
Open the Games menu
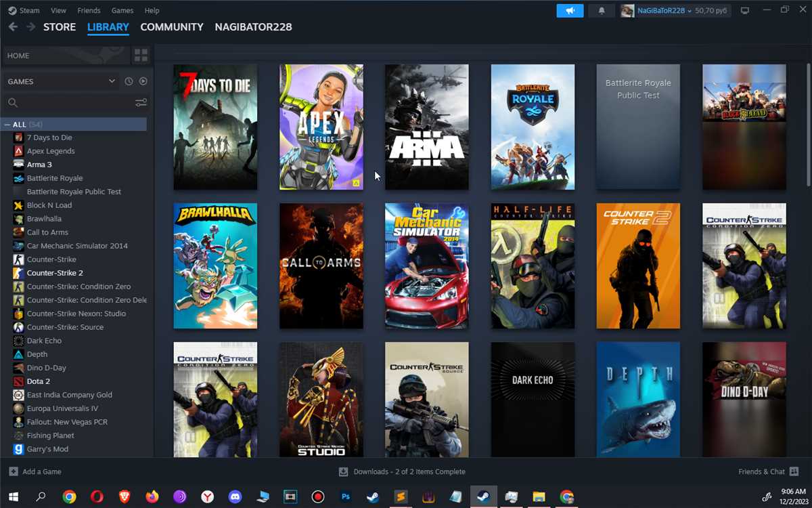tap(122, 11)
